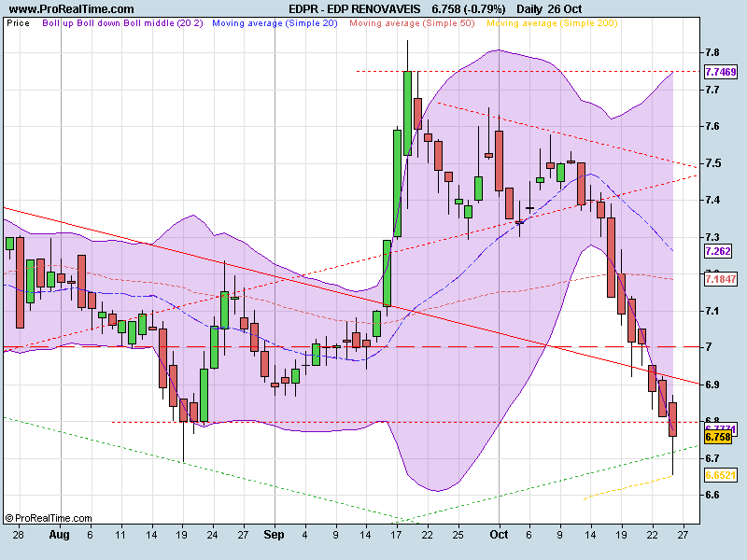
Task: Click the Oct label on the date axis
Action: [498, 536]
